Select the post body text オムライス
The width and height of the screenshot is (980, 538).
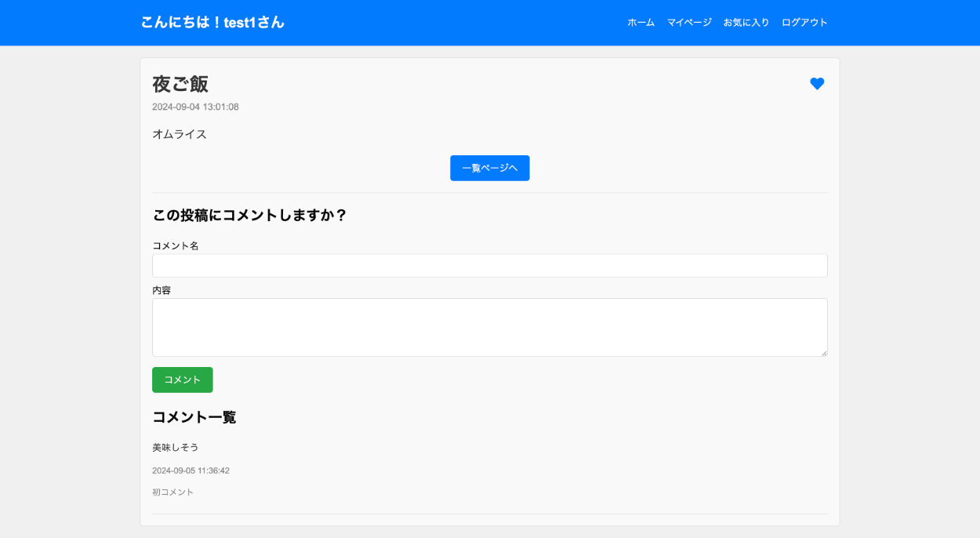tap(180, 134)
